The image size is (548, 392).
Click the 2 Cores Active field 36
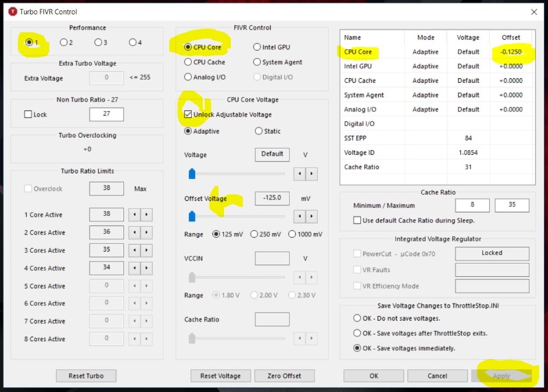[x=106, y=232]
